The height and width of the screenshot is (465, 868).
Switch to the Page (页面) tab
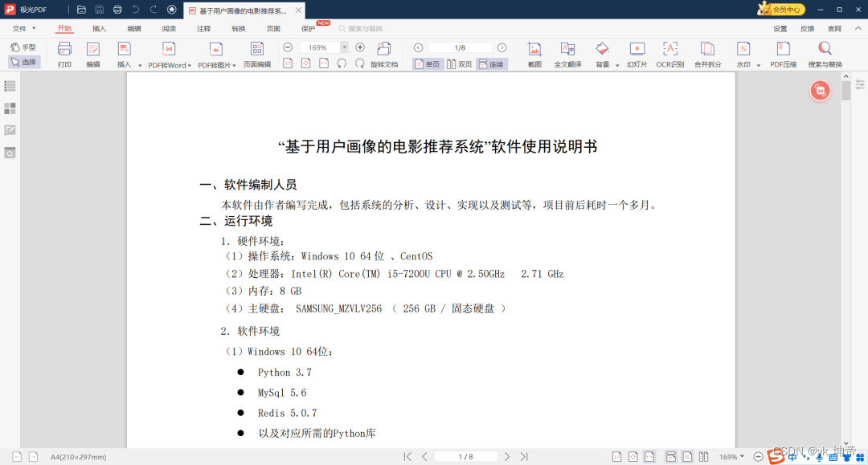coord(273,29)
